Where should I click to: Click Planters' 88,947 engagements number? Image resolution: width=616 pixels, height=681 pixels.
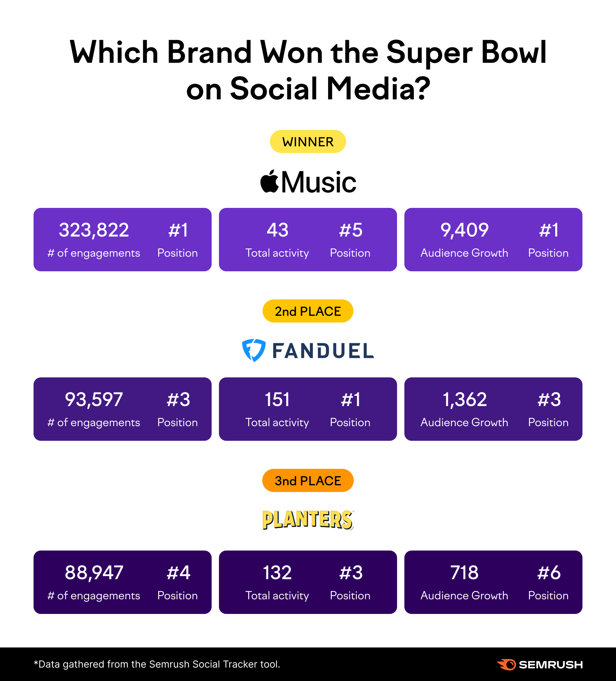[x=94, y=573]
